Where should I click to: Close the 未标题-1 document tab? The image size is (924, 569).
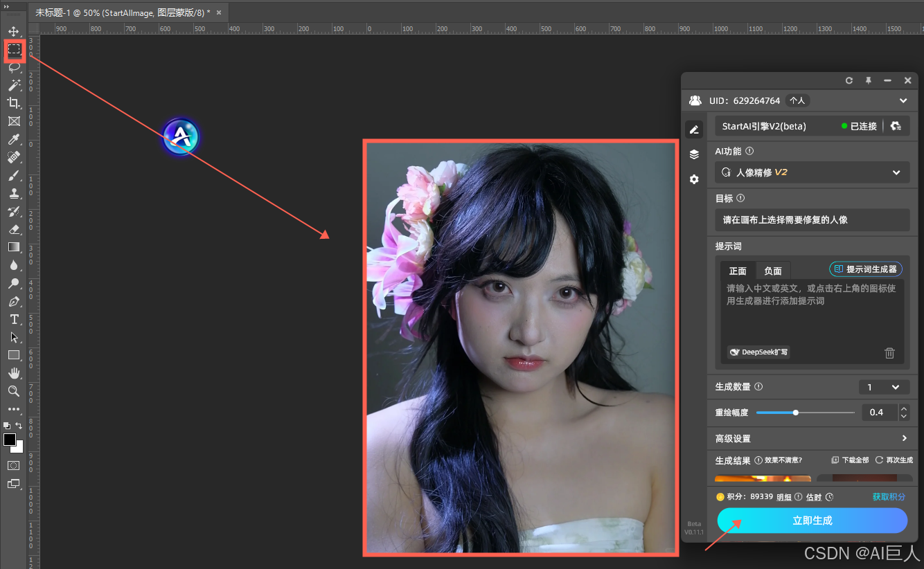(x=219, y=12)
